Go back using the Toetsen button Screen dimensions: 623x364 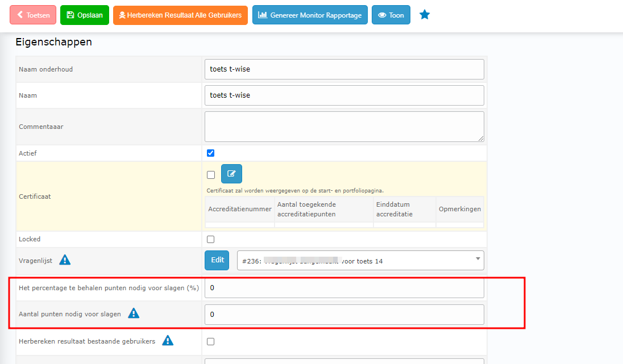pos(33,15)
